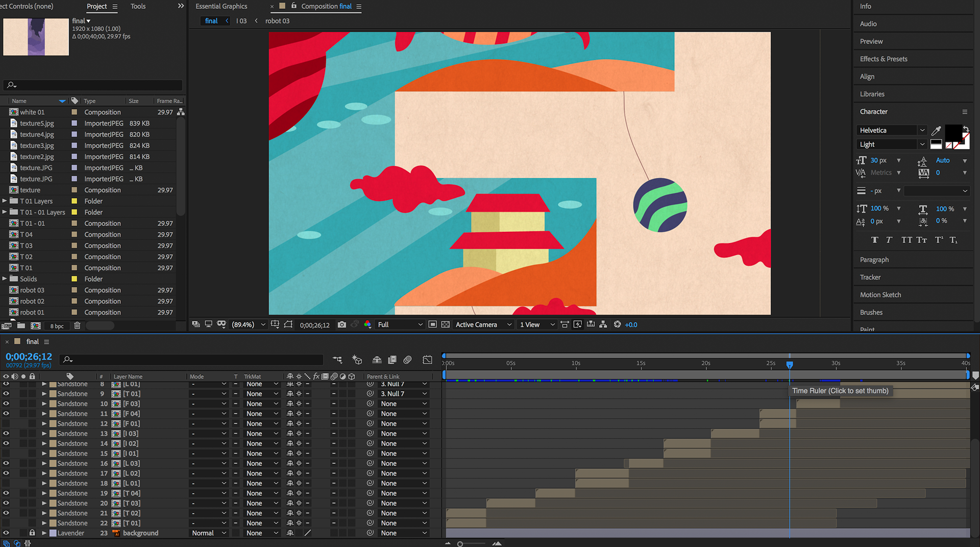Expand the T 01 Layers folder
The width and height of the screenshot is (980, 547).
5,201
